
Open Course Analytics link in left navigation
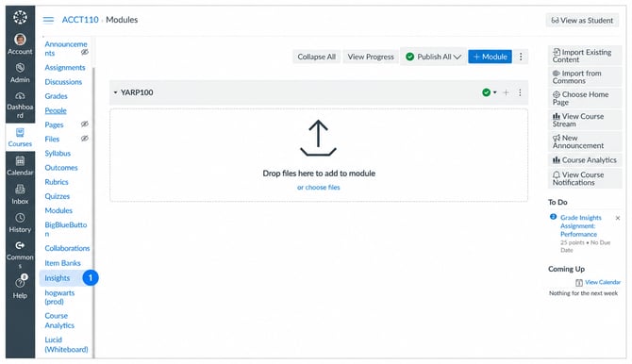(x=59, y=321)
